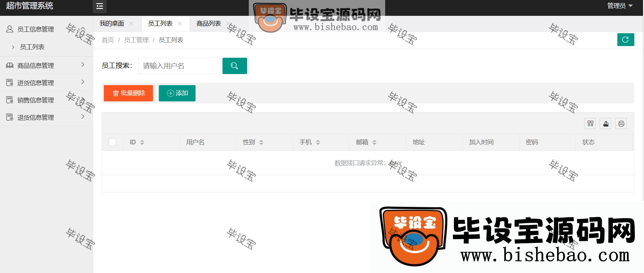Click the 员工列表 breadcrumb text

coord(171,40)
